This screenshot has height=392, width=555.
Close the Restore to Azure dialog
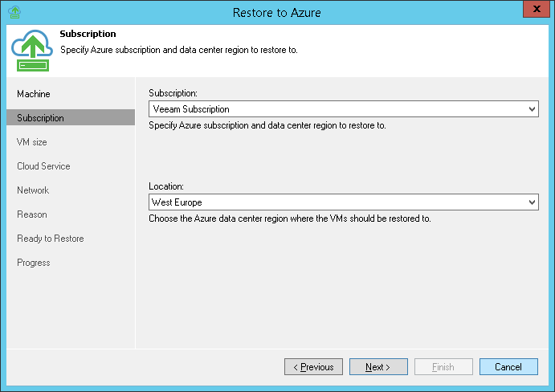535,11
